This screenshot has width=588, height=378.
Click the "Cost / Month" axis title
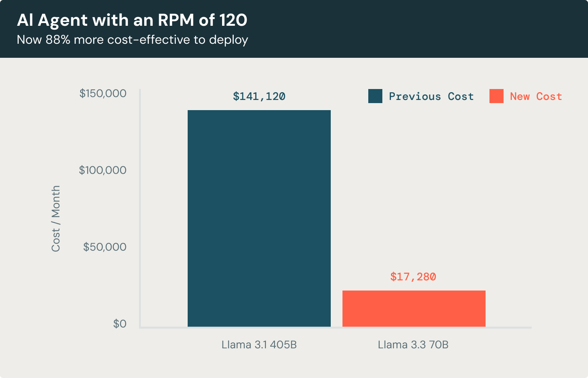tap(56, 219)
